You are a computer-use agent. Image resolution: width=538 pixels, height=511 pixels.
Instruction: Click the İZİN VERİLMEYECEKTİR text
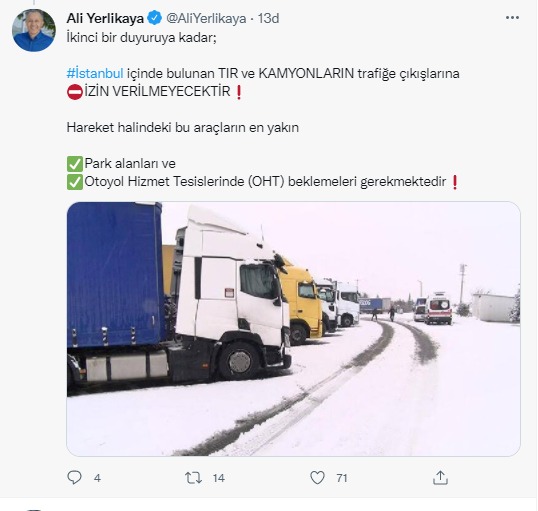coord(157,91)
